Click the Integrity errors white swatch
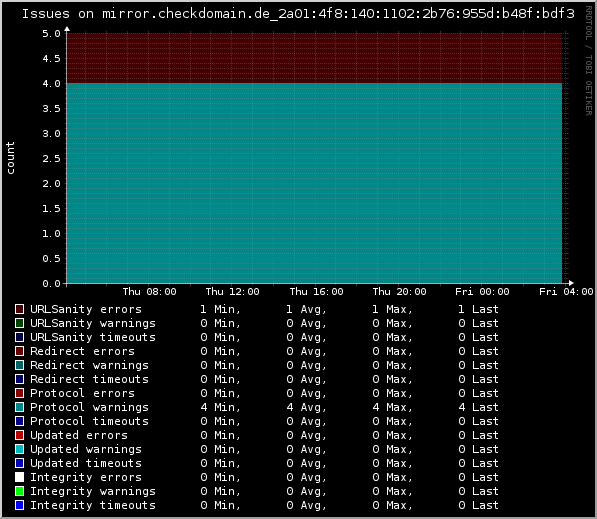Screen dimensions: 597x519 (19, 477)
